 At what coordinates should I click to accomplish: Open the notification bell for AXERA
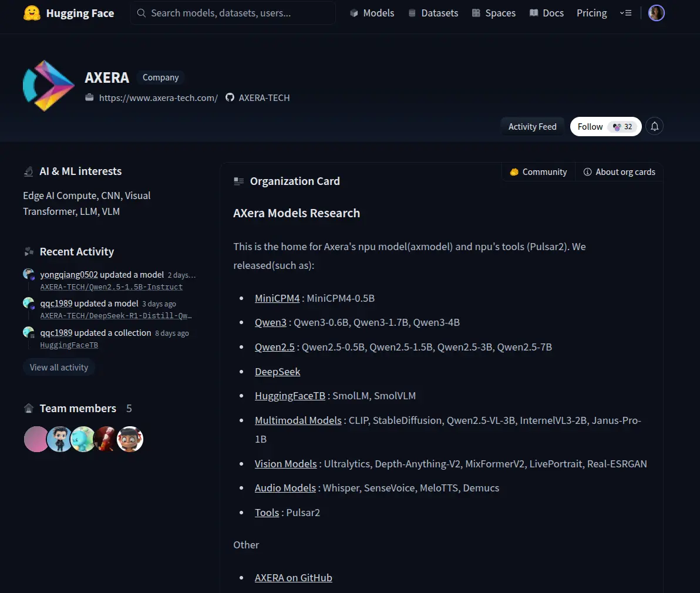[654, 126]
